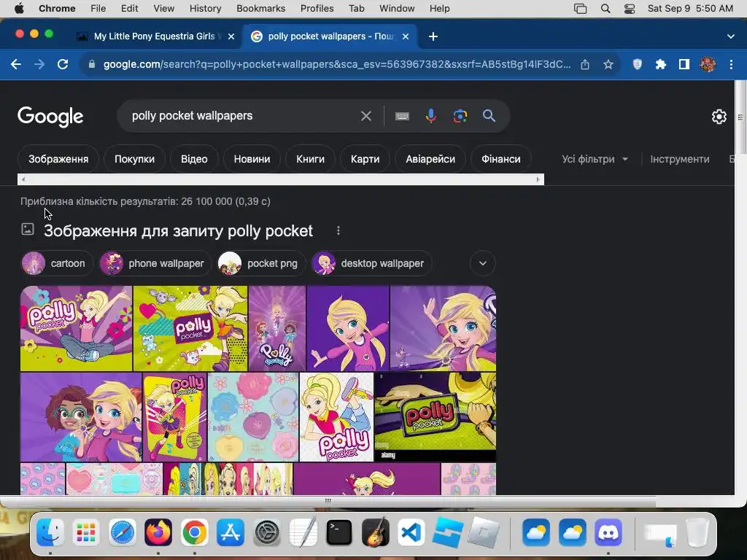Screen dimensions: 747x560
Task: Open the Bookmarks menu
Action: (260, 9)
